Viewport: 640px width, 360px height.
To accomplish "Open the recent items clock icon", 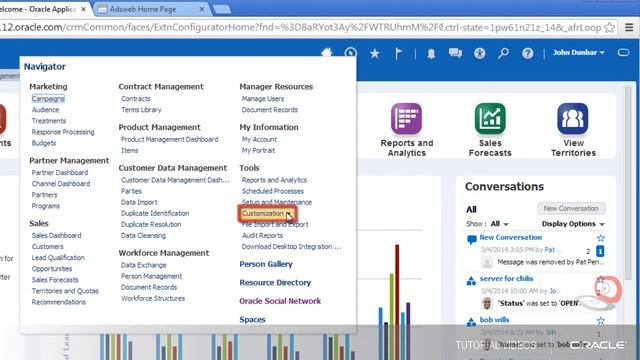I will pos(351,53).
